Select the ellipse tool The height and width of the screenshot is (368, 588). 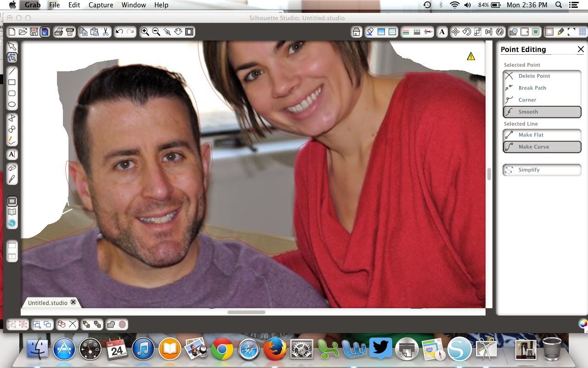[x=12, y=104]
